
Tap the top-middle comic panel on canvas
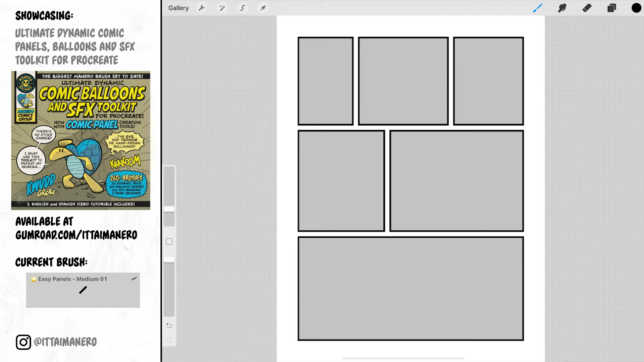tap(403, 81)
